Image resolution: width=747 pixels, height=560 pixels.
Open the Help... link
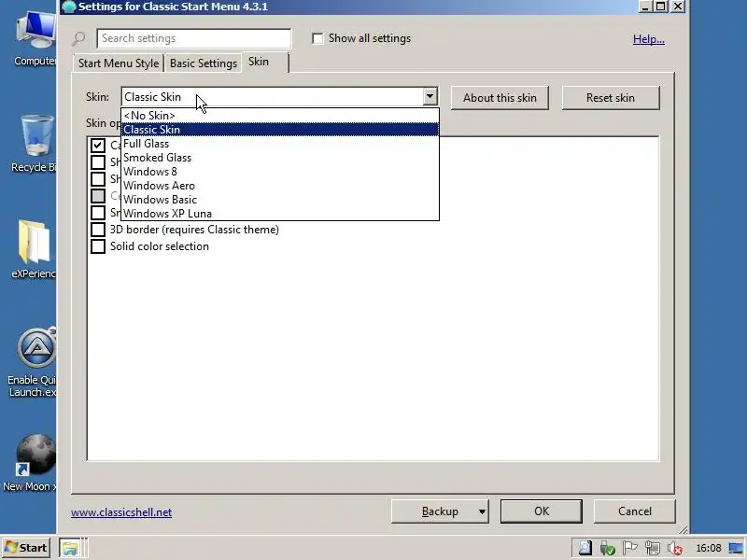point(648,39)
